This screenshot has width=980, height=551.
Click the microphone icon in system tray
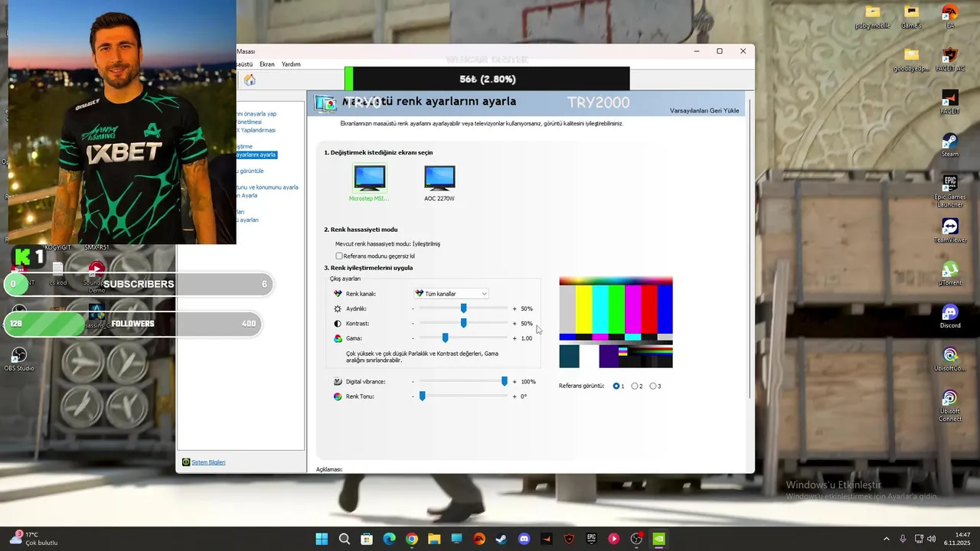tap(903, 539)
